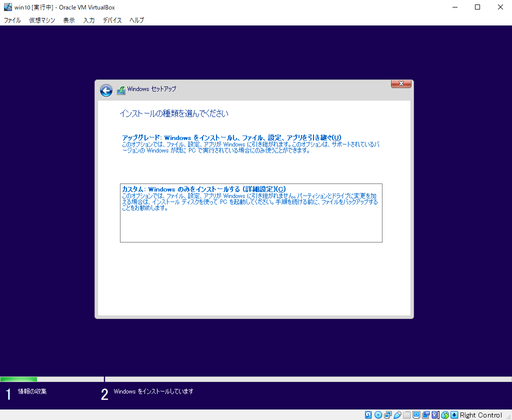Image resolution: width=512 pixels, height=420 pixels.
Task: Click the hard disk activity icon in status bar
Action: [367, 414]
